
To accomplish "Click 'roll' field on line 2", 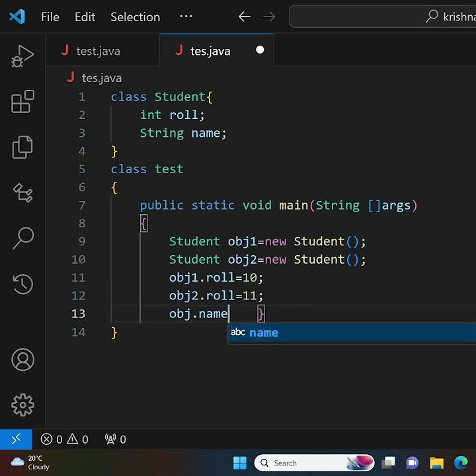I will 184,115.
